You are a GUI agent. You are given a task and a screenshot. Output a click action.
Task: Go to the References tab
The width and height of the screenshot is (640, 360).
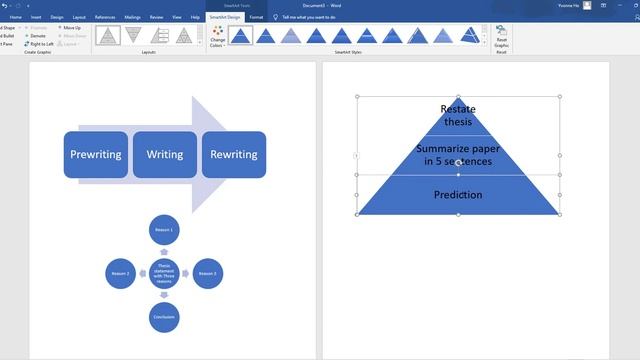105,17
